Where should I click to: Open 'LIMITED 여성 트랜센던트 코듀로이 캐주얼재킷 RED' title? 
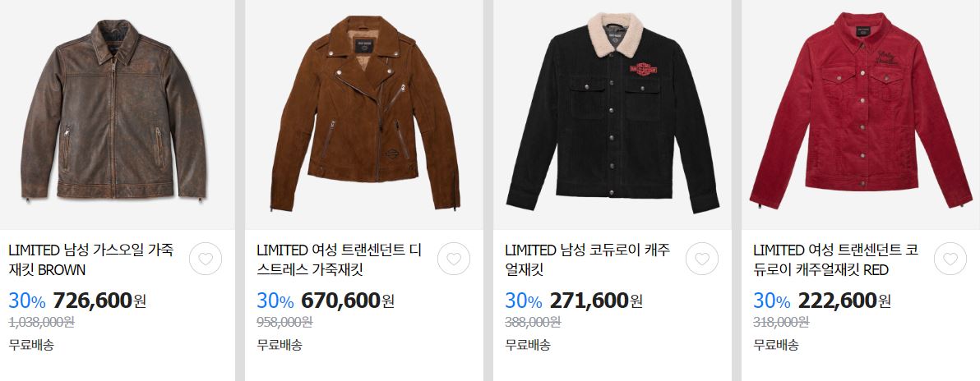point(835,259)
